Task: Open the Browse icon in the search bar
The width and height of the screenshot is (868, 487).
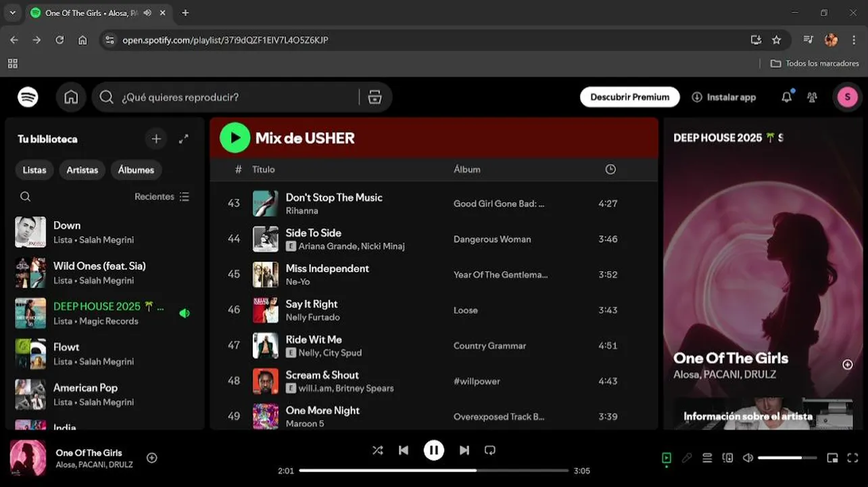Action: [375, 97]
